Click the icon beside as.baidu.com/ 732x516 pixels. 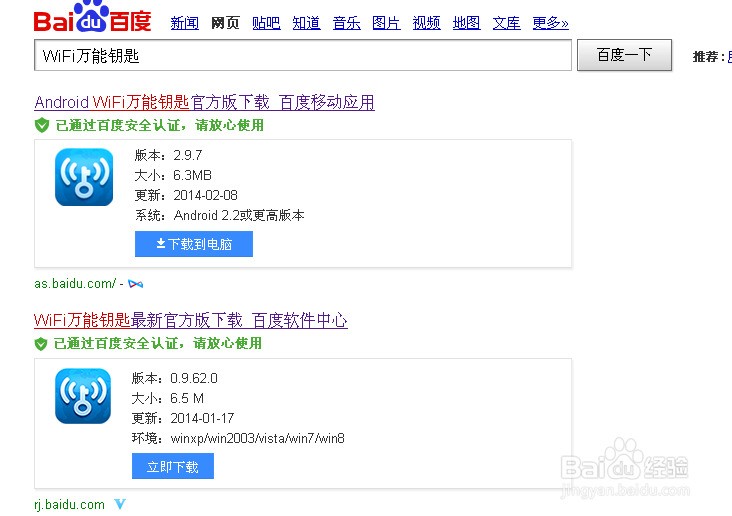[135, 284]
